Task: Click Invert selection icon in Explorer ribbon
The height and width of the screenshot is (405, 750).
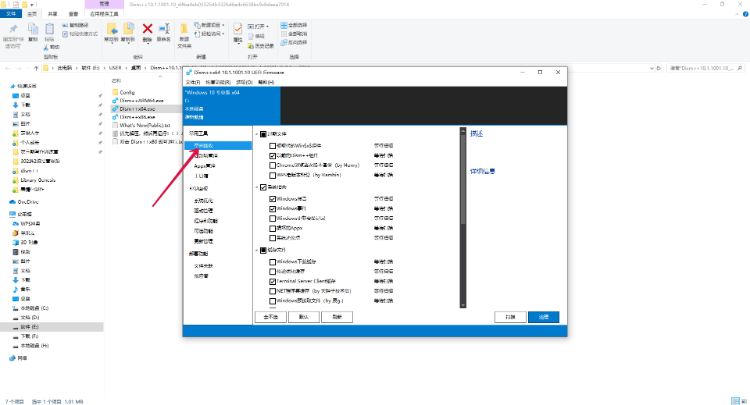Action: tap(284, 43)
